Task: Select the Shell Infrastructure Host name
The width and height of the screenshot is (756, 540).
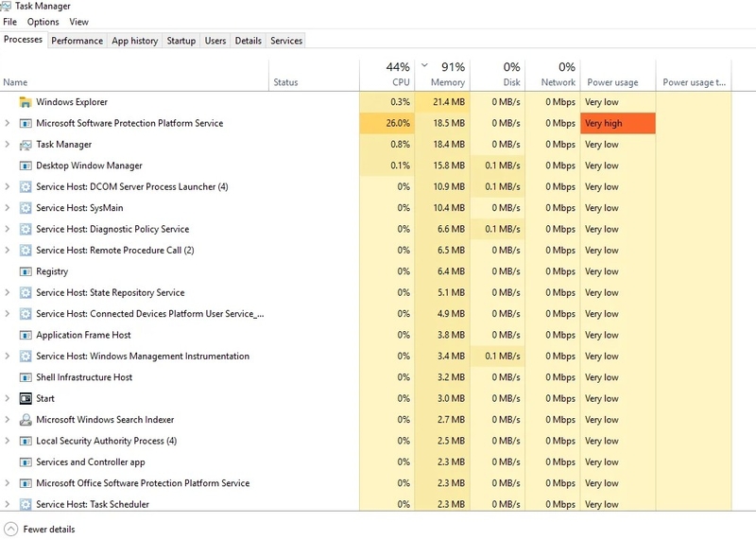Action: tap(84, 377)
